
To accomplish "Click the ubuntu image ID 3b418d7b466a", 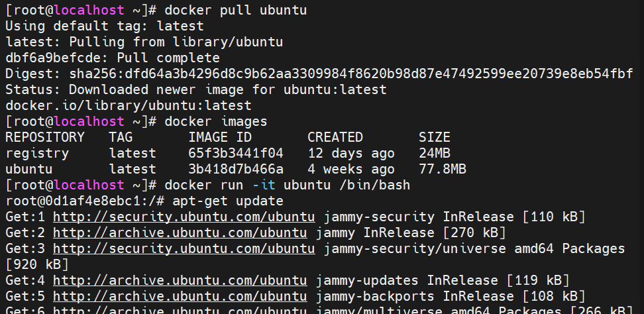I will click(x=236, y=169).
